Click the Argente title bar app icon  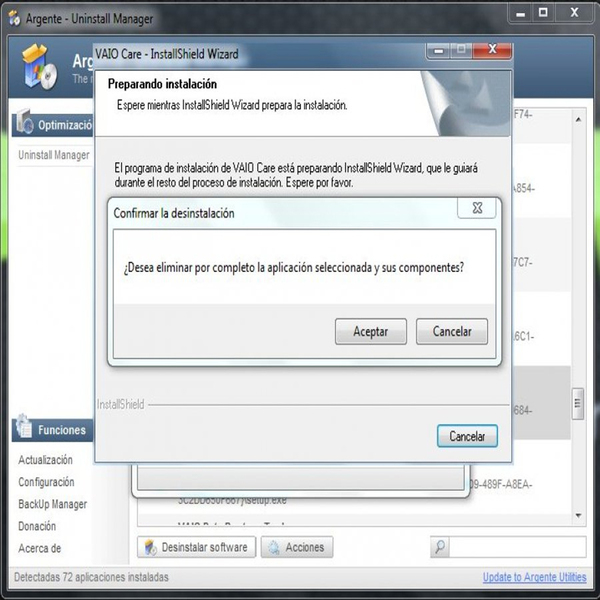15,18
